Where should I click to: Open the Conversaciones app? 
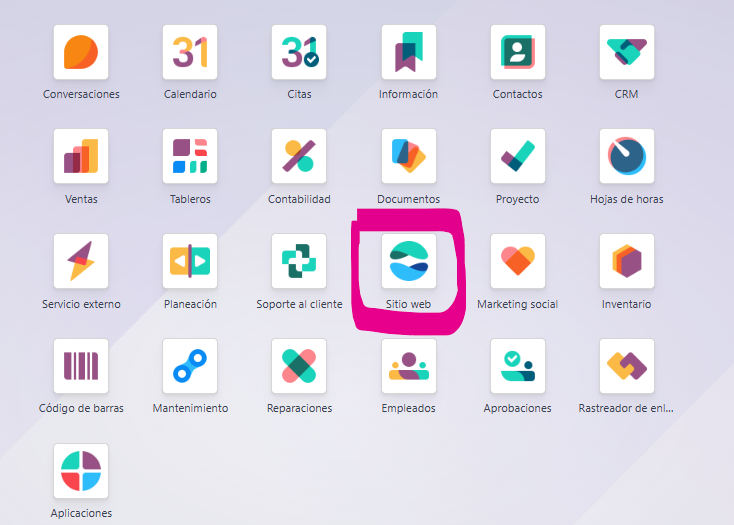[x=81, y=52]
